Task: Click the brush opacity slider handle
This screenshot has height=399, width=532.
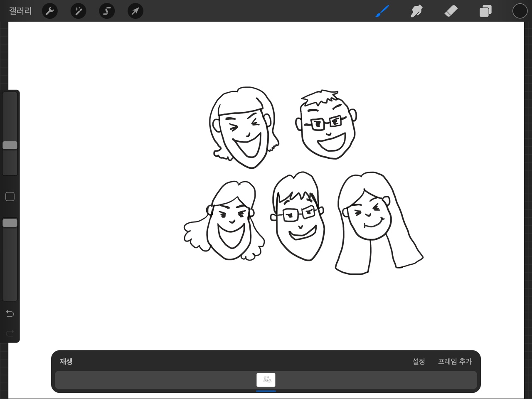Action: (x=10, y=223)
